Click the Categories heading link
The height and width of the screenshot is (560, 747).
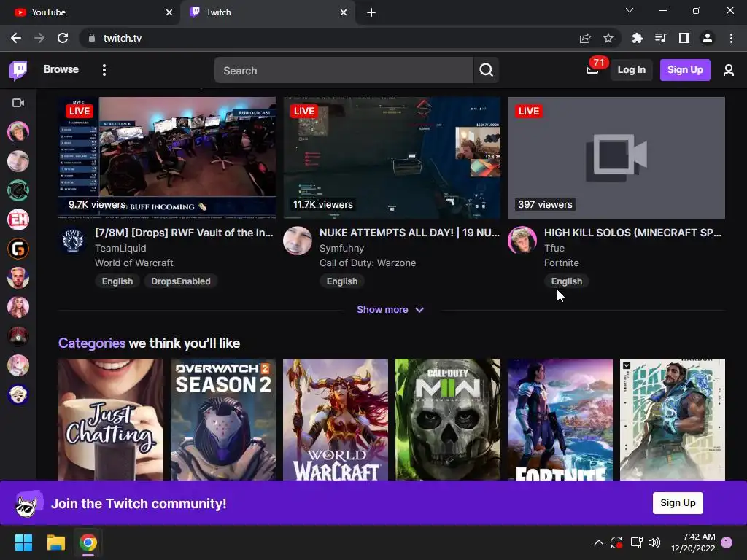(91, 343)
